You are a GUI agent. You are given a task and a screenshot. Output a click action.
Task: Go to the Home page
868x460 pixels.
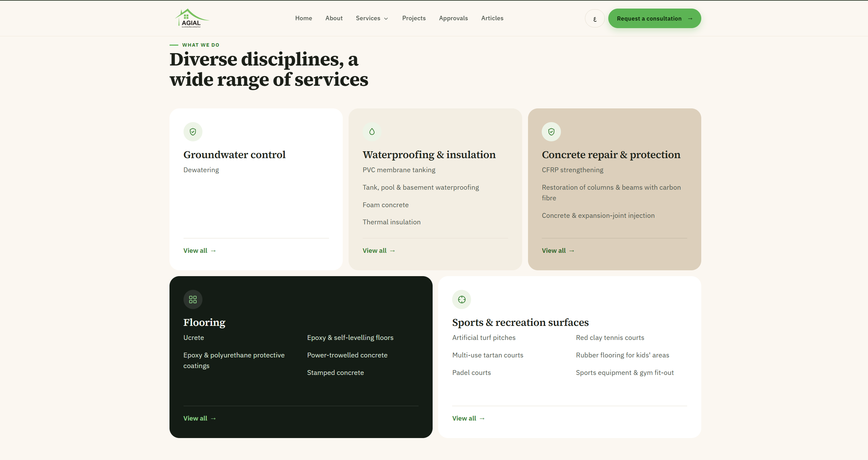[304, 18]
